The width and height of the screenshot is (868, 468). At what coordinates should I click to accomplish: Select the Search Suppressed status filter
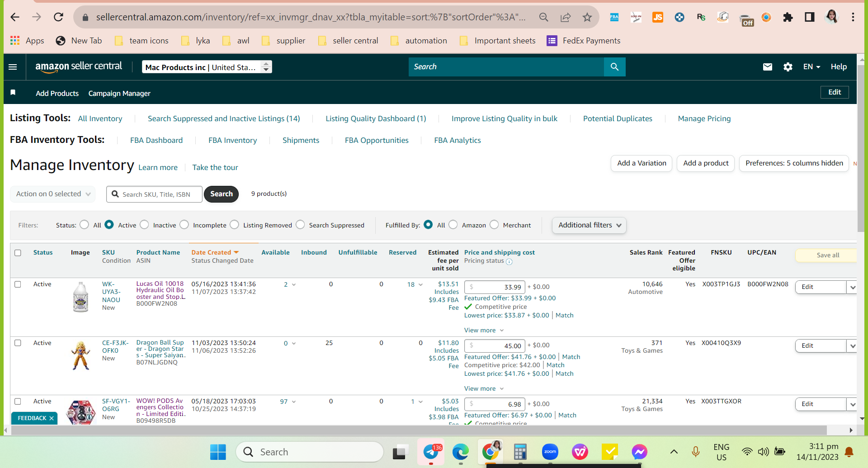300,225
